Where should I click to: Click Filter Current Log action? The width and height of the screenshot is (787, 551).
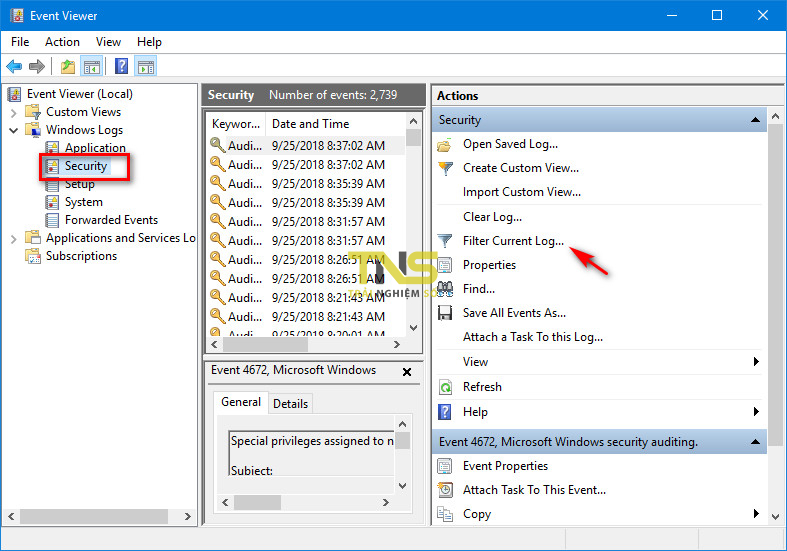pyautogui.click(x=513, y=241)
